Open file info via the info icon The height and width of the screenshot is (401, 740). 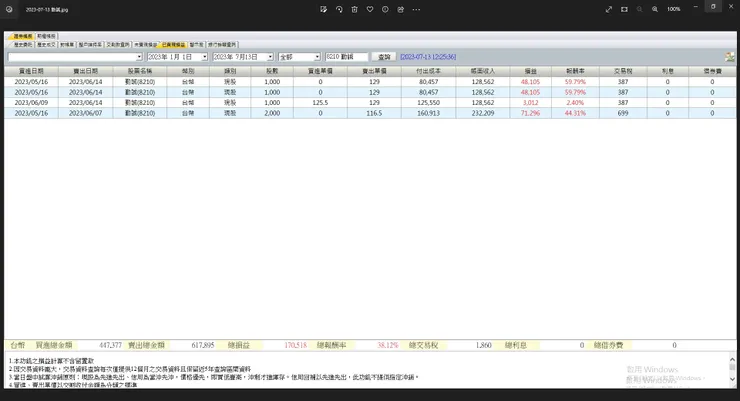[385, 9]
